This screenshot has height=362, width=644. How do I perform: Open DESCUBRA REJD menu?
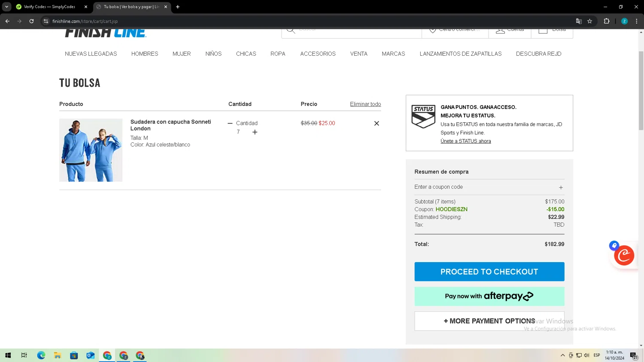(x=539, y=54)
